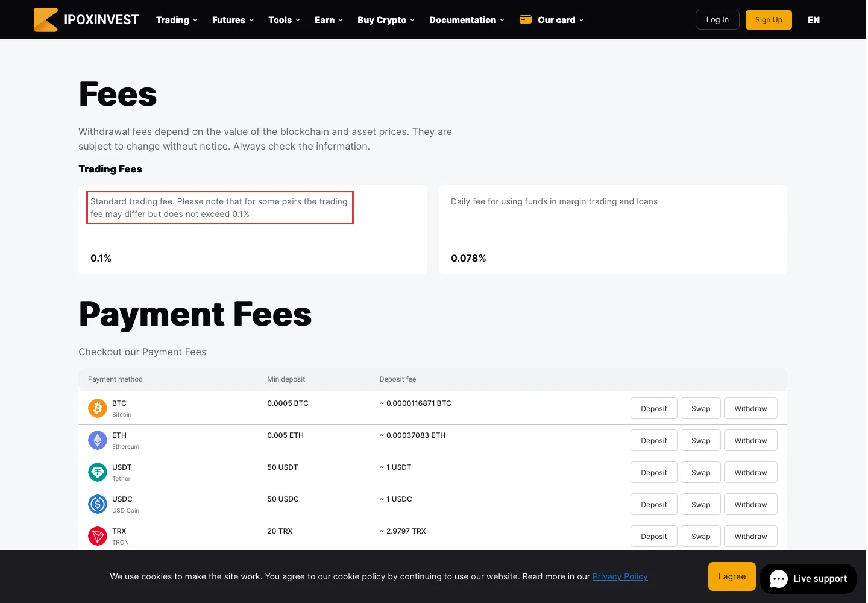Click the Log In button
The height and width of the screenshot is (603, 868).
pos(717,20)
